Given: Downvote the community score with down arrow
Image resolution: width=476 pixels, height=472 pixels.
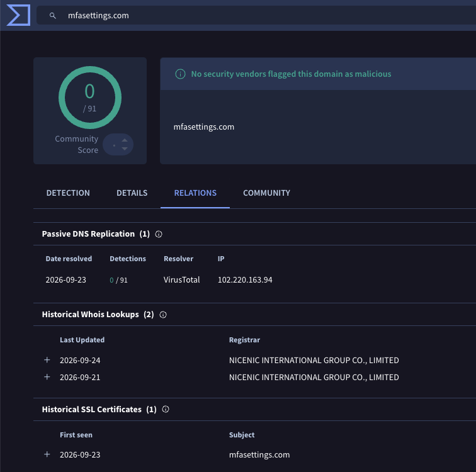Looking at the screenshot, I should pos(125,149).
